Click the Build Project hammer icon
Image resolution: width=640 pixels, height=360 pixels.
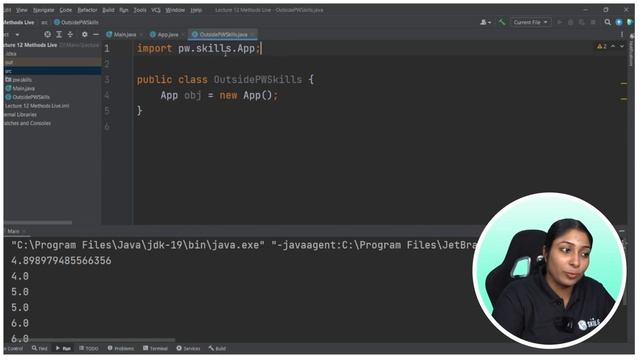(502, 22)
